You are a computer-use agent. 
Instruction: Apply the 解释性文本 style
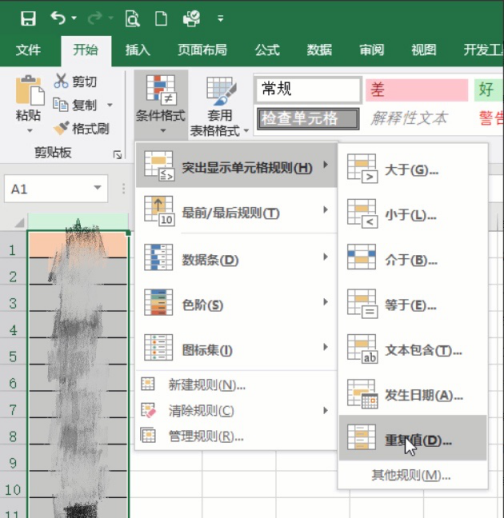pos(409,119)
